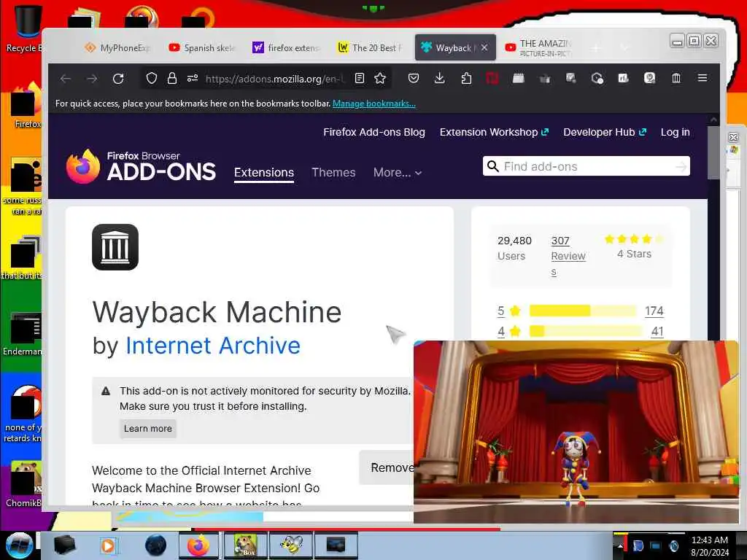Switch to firefox extensions Yahoo tab
Screen dimensions: 747x560
286,47
